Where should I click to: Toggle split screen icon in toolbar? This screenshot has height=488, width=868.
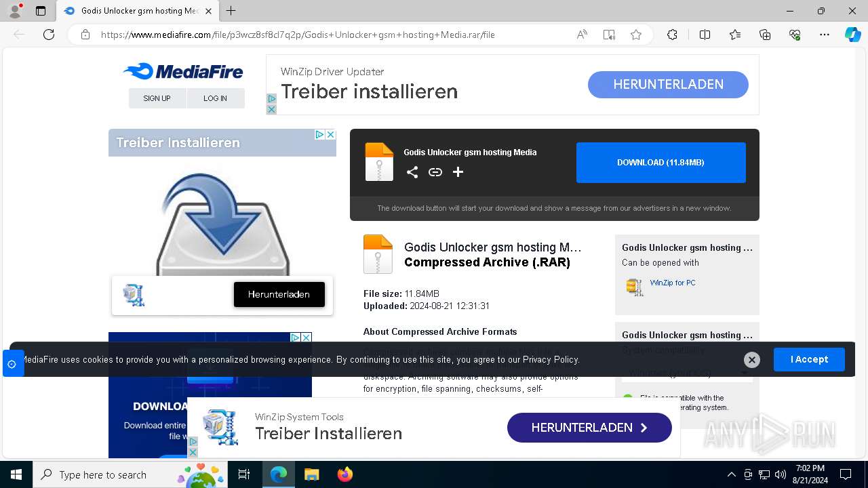point(705,35)
